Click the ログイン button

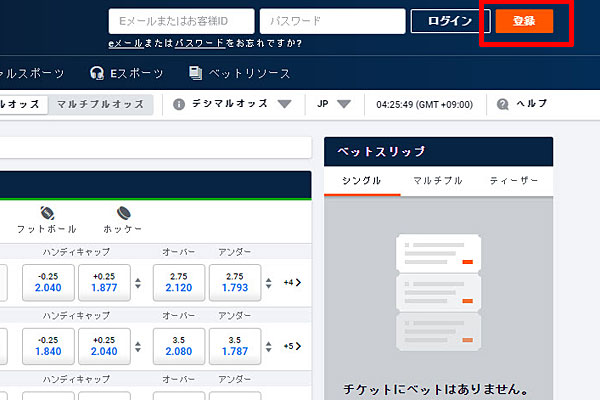tap(450, 21)
